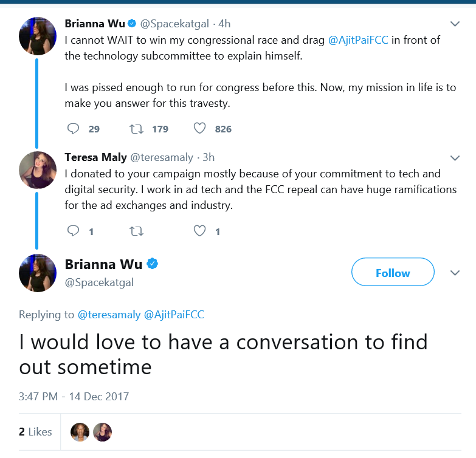
Task: Like the tweet with 826 likes
Action: [x=200, y=128]
